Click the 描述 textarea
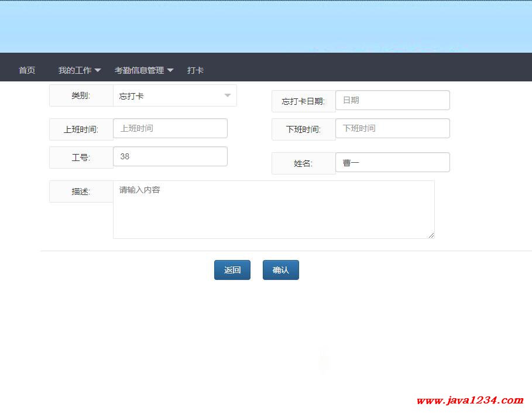The height and width of the screenshot is (414, 532). click(x=273, y=210)
